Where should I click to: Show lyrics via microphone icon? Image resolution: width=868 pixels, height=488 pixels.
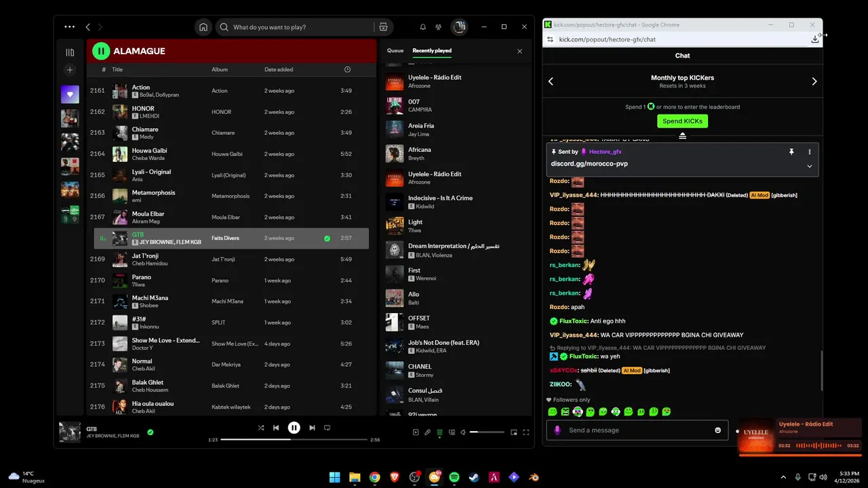coord(427,432)
